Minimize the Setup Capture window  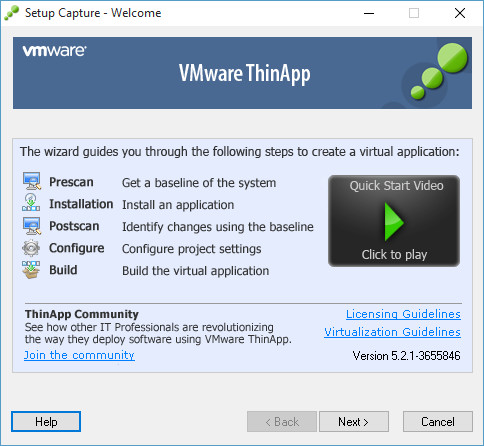369,13
